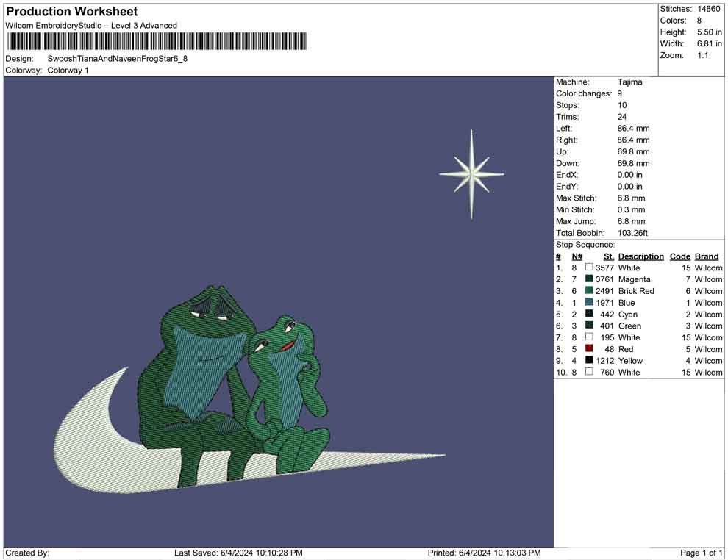Click the Max Jump value '6.8 mm'
Viewport: 728px width, 560px height.
point(632,221)
